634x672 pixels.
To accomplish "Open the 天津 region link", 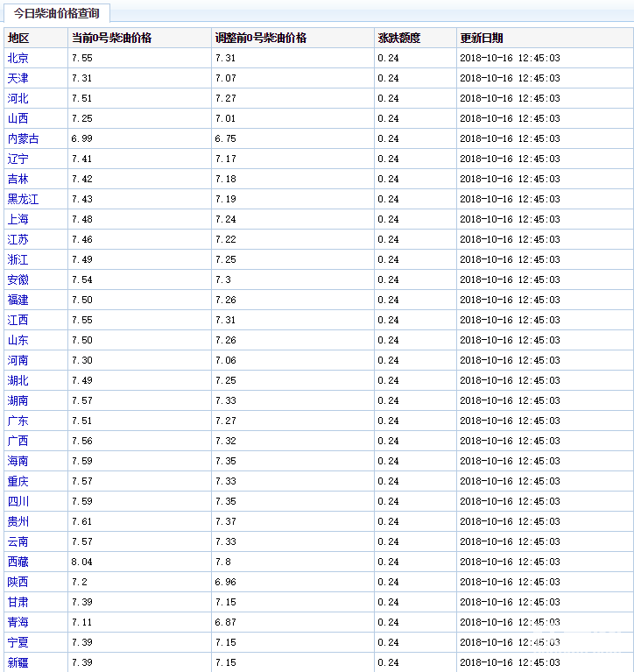I will [x=18, y=78].
